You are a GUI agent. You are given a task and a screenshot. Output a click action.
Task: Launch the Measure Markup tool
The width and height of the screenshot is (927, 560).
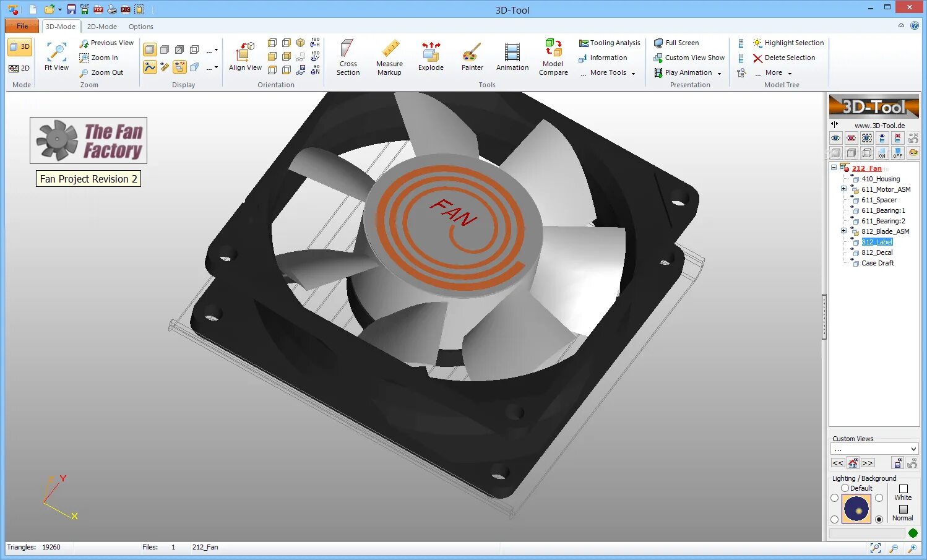[389, 58]
